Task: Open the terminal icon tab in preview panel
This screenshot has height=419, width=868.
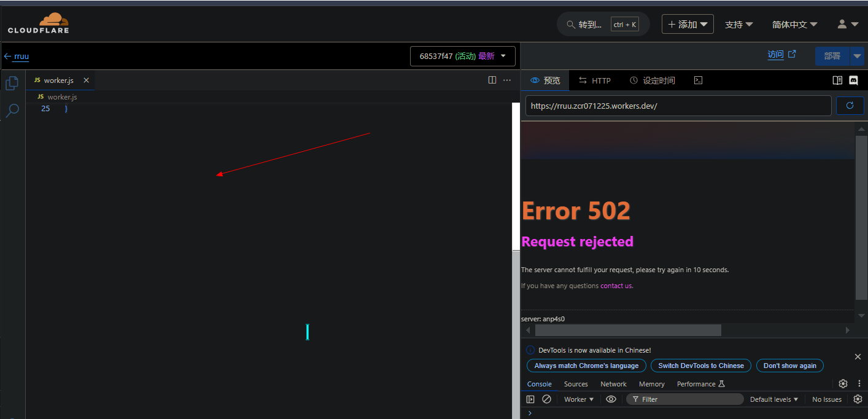Action: pyautogui.click(x=698, y=80)
